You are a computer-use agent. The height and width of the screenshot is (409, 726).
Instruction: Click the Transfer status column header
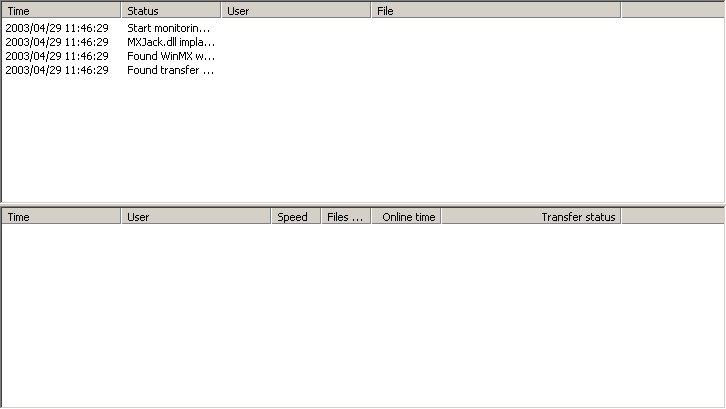[x=530, y=216]
